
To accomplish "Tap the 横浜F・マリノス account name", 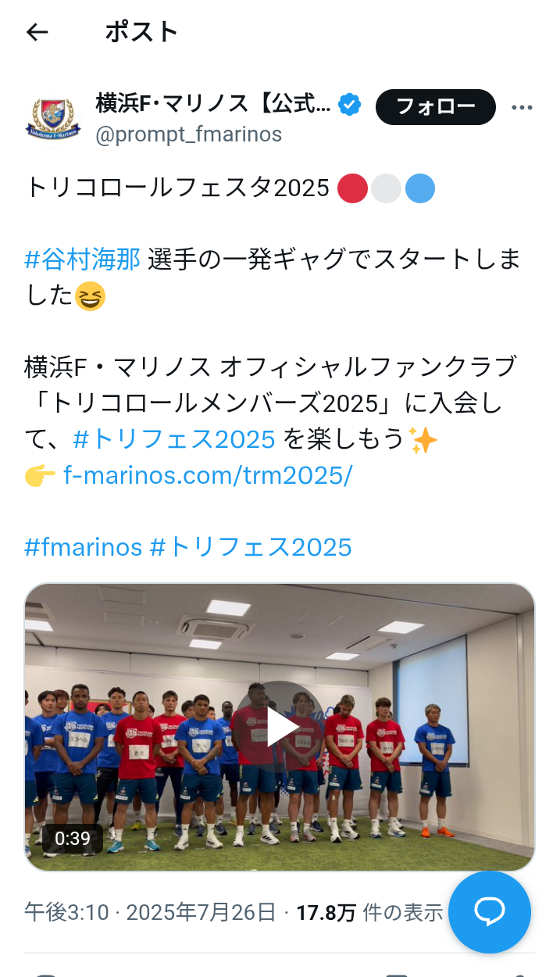I will click(x=213, y=103).
